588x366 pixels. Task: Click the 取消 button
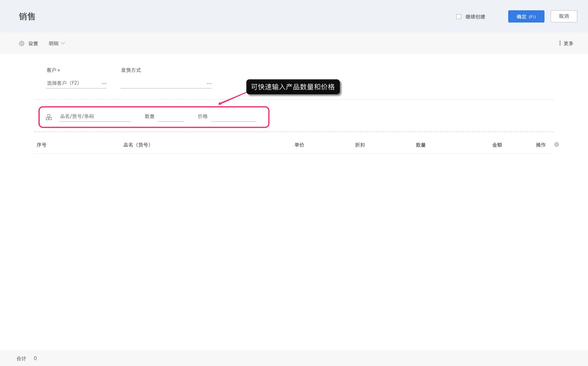point(564,16)
